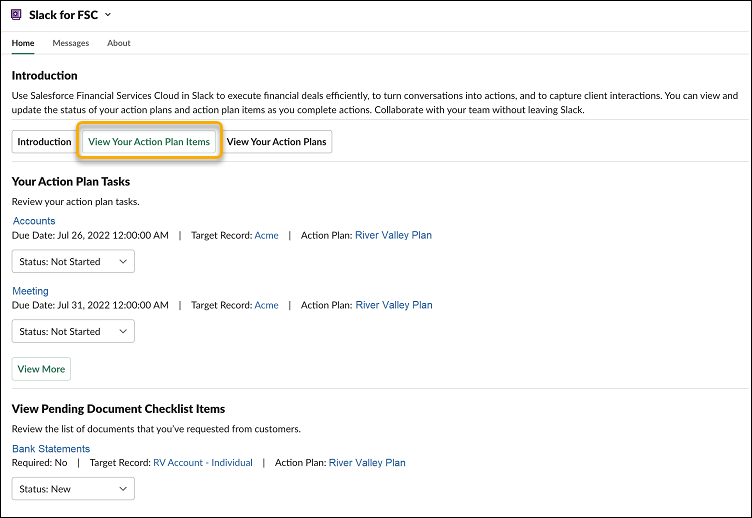The image size is (752, 518).
Task: Click 'Review your action plan tasks.' text
Action: click(x=76, y=202)
